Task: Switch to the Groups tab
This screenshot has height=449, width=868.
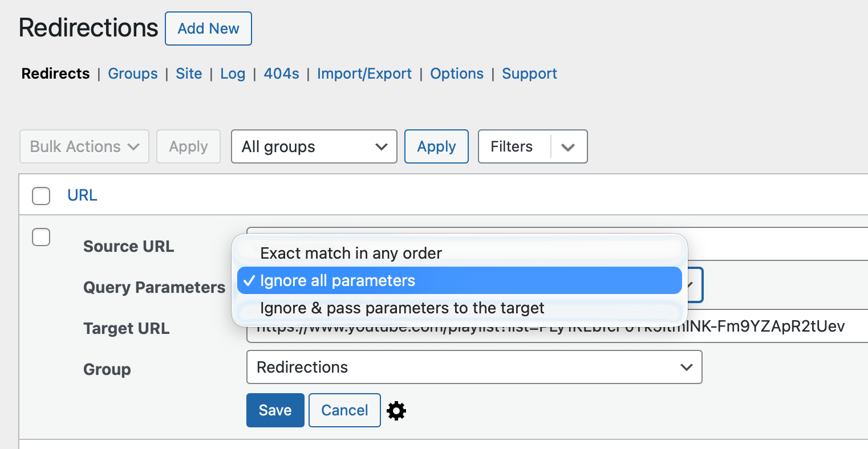Action: [133, 74]
